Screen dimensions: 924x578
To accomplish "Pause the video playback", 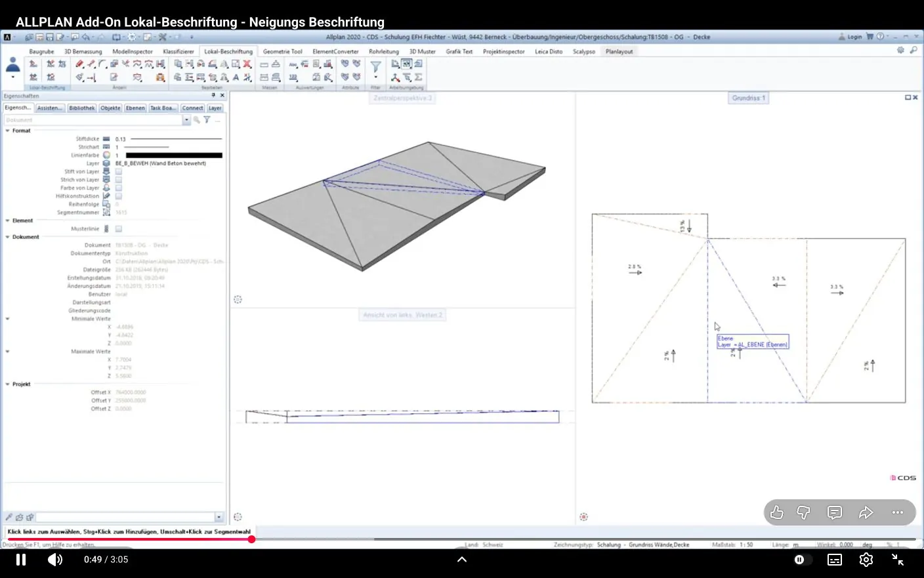I will [21, 560].
